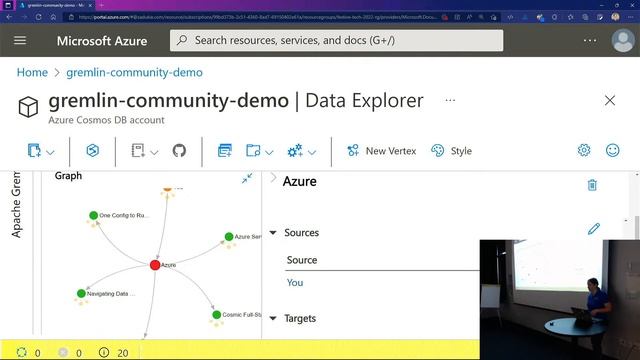Click the browser refresh button
Screen dimensions: 640x360
pos(38,17)
